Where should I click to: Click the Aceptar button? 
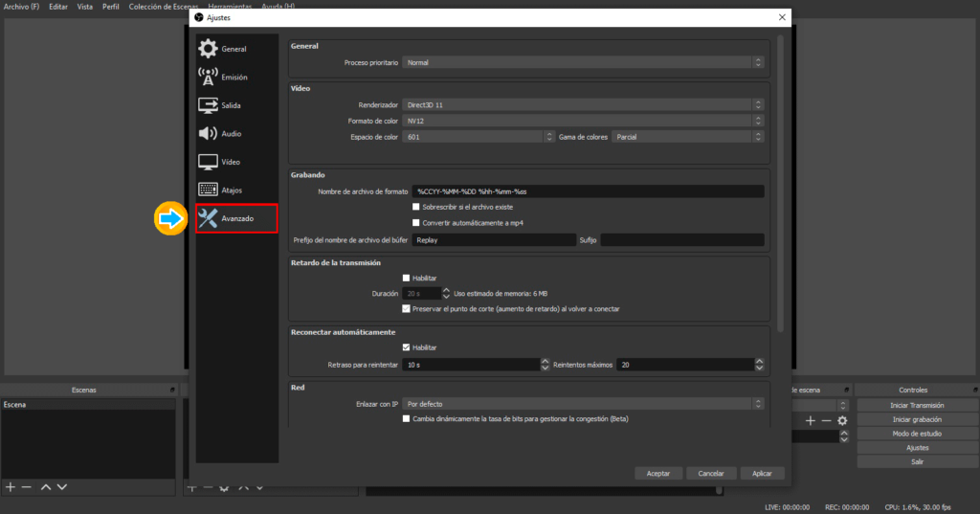tap(658, 473)
